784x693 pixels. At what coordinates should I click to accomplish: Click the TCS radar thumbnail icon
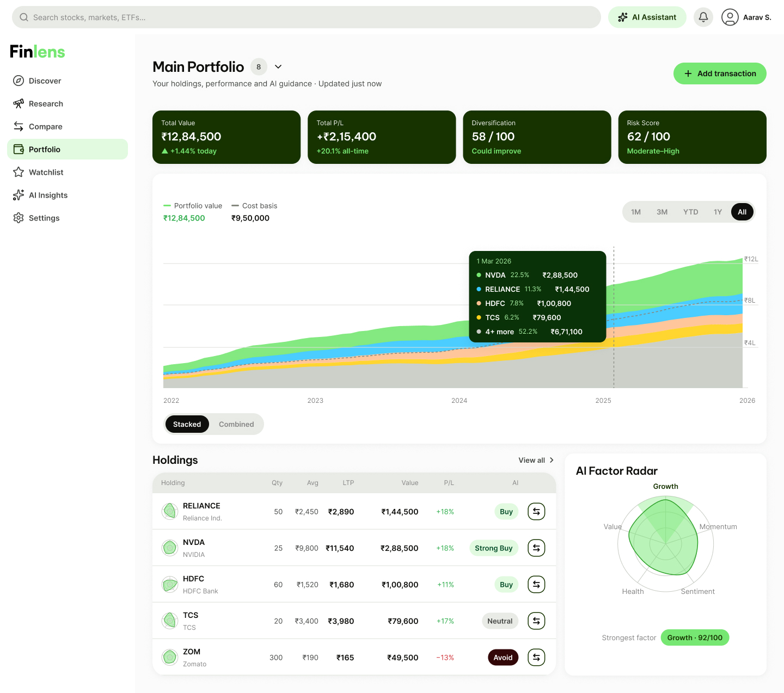coord(170,621)
